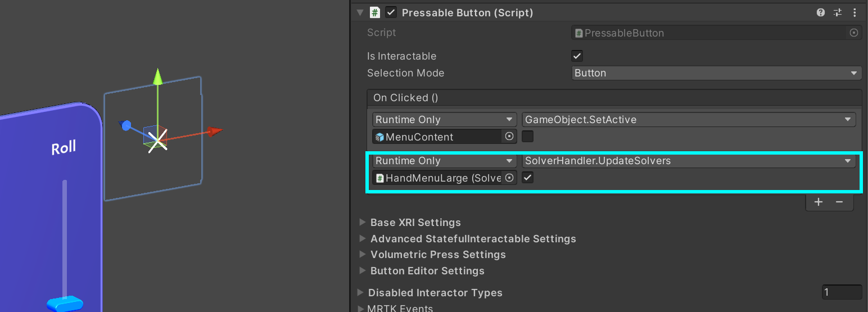The image size is (868, 312).
Task: Expand Button Editor Settings
Action: 363,270
